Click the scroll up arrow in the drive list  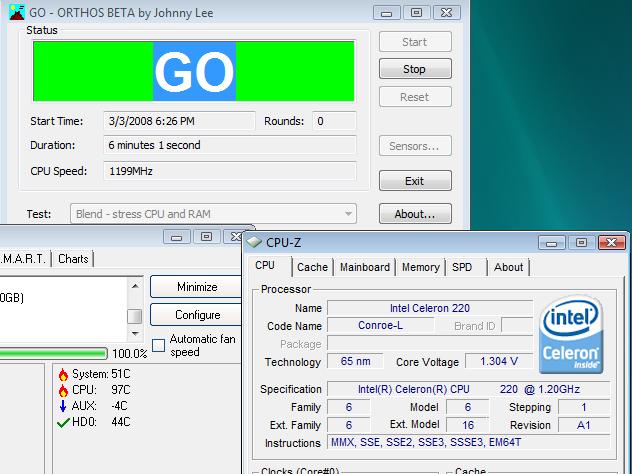coord(135,286)
